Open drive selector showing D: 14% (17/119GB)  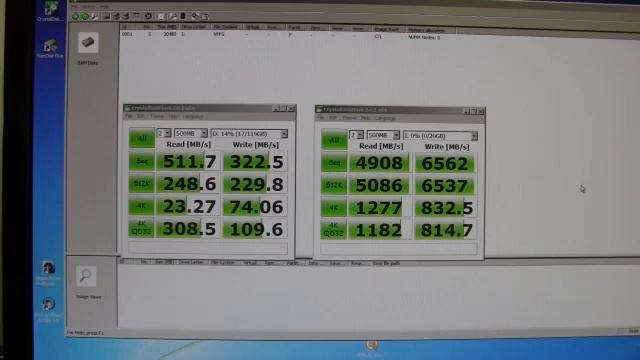pyautogui.click(x=249, y=134)
